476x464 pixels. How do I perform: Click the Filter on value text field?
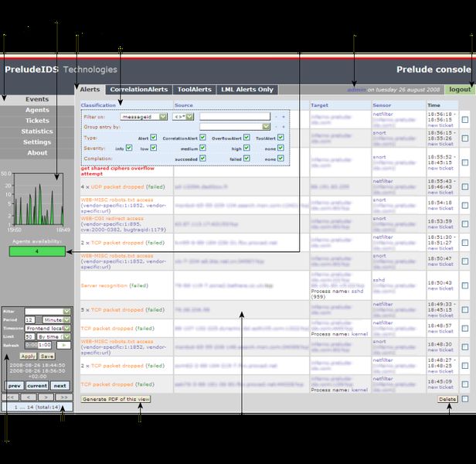point(235,116)
